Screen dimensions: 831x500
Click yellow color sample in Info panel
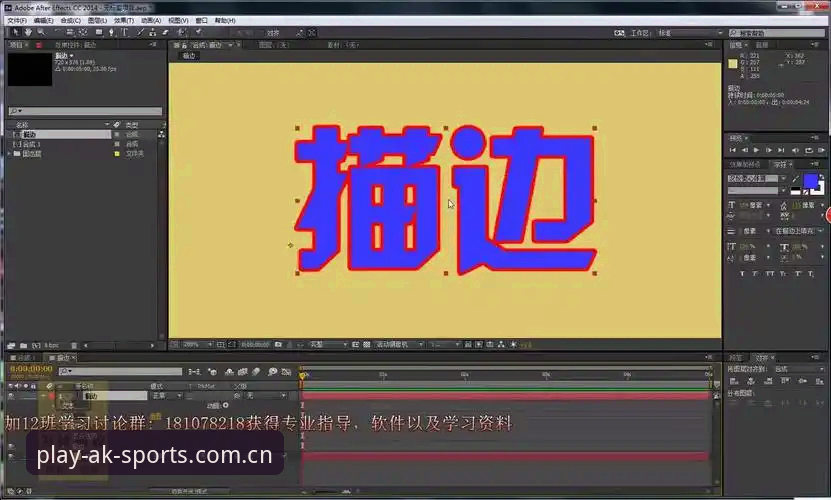pos(733,64)
